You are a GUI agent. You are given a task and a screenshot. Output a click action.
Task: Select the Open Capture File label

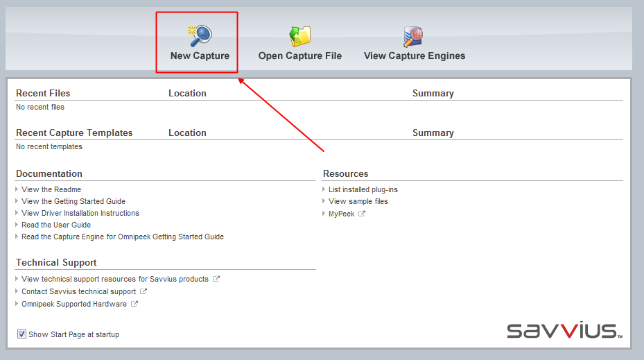tap(300, 55)
